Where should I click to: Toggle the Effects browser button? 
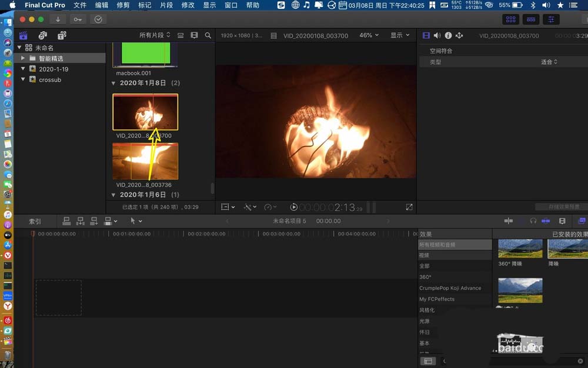pos(582,221)
